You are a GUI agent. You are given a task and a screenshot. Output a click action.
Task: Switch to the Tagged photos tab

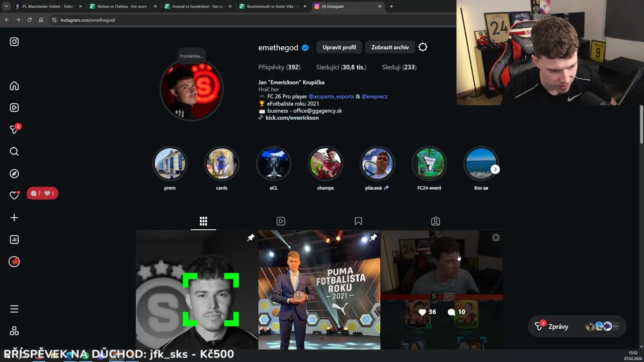pyautogui.click(x=436, y=221)
